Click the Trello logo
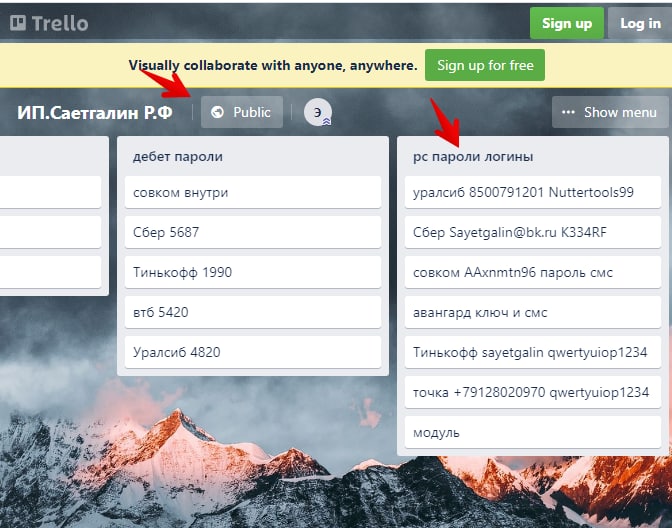The image size is (672, 528). [x=49, y=23]
